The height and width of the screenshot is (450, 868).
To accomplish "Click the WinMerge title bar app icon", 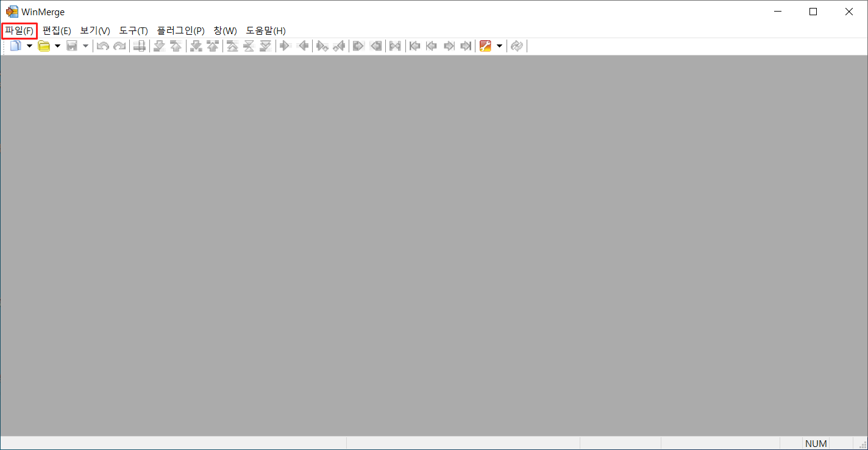I will pyautogui.click(x=12, y=12).
